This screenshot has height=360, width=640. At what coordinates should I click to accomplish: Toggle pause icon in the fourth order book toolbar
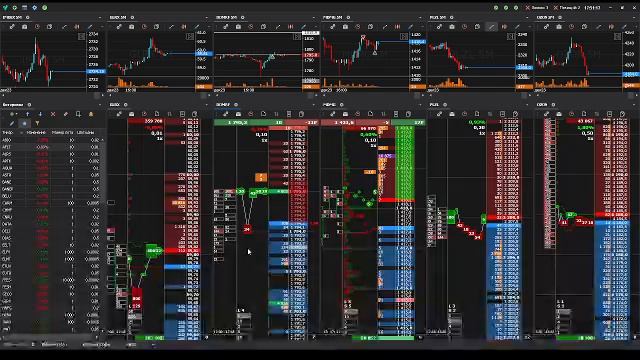point(383,114)
